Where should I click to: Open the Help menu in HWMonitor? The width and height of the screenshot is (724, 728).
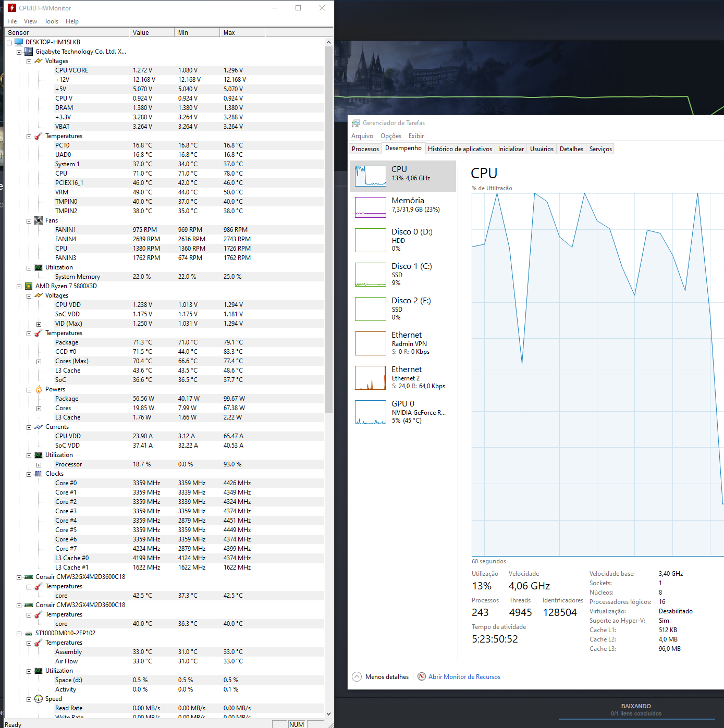coord(72,21)
